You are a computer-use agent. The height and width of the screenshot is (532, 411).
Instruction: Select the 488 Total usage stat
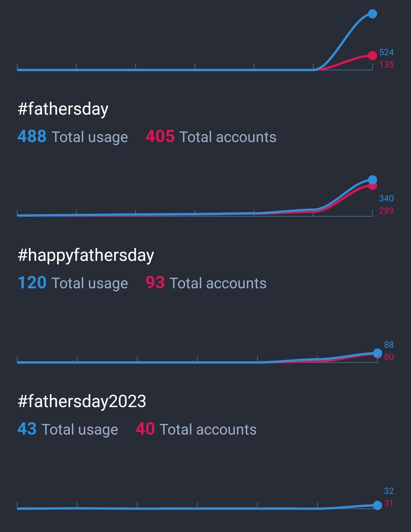tap(73, 137)
